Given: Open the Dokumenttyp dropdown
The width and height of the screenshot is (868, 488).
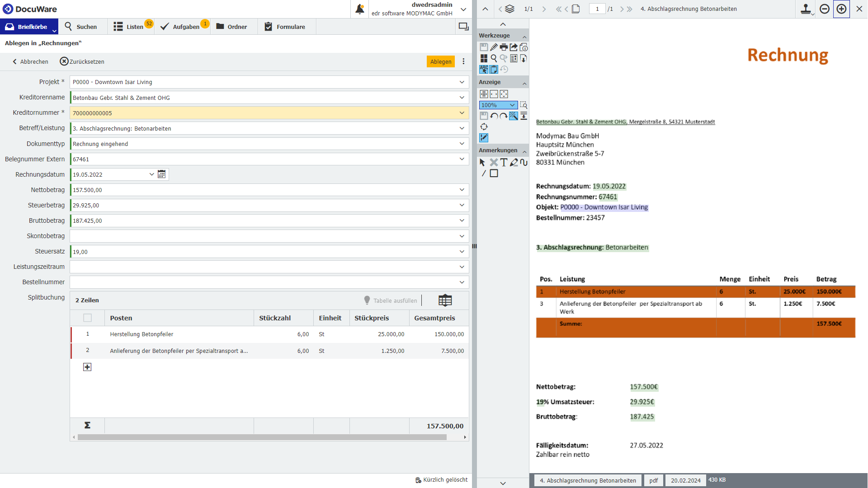Looking at the screenshot, I should [462, 144].
